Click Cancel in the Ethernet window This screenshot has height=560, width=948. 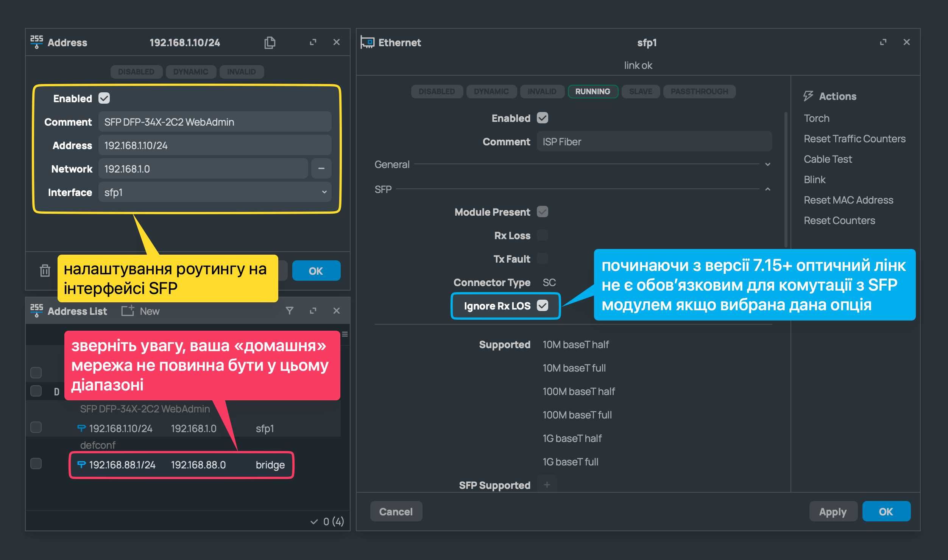pyautogui.click(x=396, y=511)
